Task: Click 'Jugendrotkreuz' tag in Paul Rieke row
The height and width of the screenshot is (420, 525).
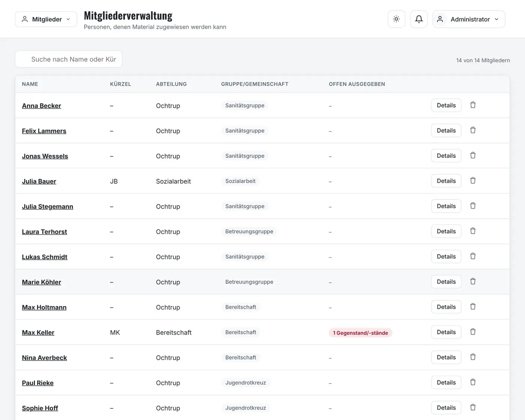Action: pos(246,383)
